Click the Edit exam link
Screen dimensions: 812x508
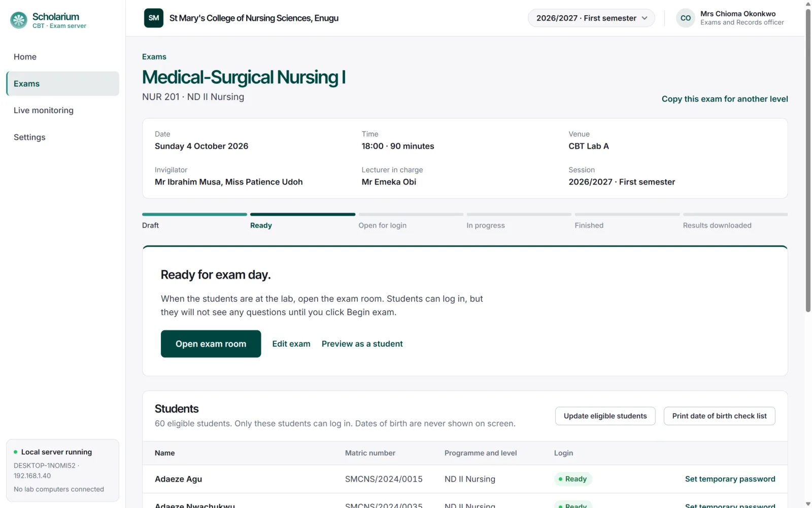coord(291,344)
